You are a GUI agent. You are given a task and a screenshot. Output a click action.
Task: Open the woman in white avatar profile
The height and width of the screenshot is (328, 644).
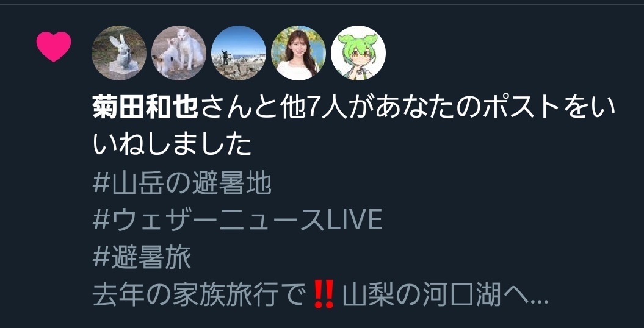(x=298, y=53)
